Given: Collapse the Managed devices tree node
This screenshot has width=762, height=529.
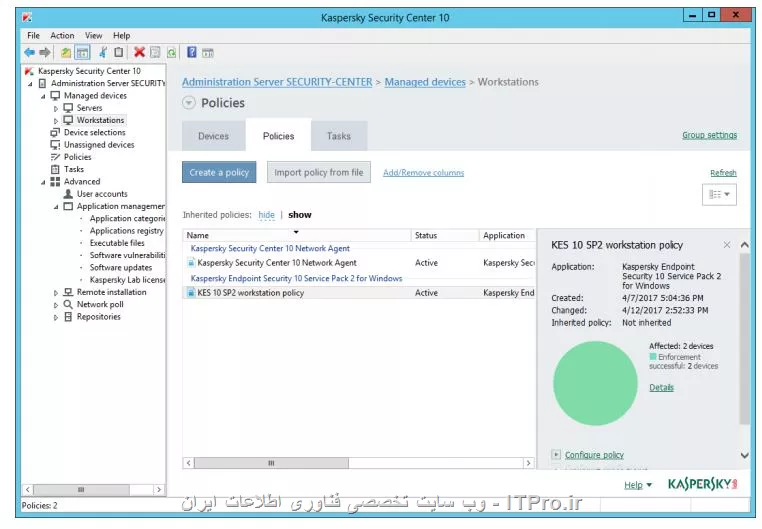Looking at the screenshot, I should (x=43, y=96).
